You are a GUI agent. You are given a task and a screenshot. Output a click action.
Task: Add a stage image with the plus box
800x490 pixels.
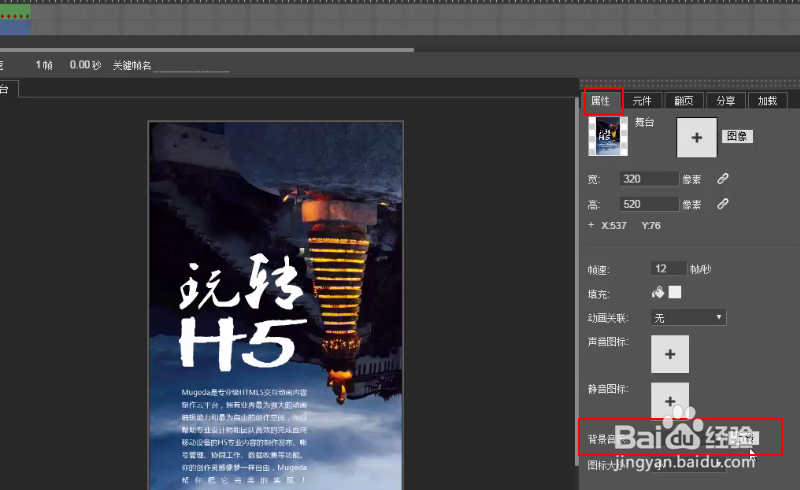point(696,137)
